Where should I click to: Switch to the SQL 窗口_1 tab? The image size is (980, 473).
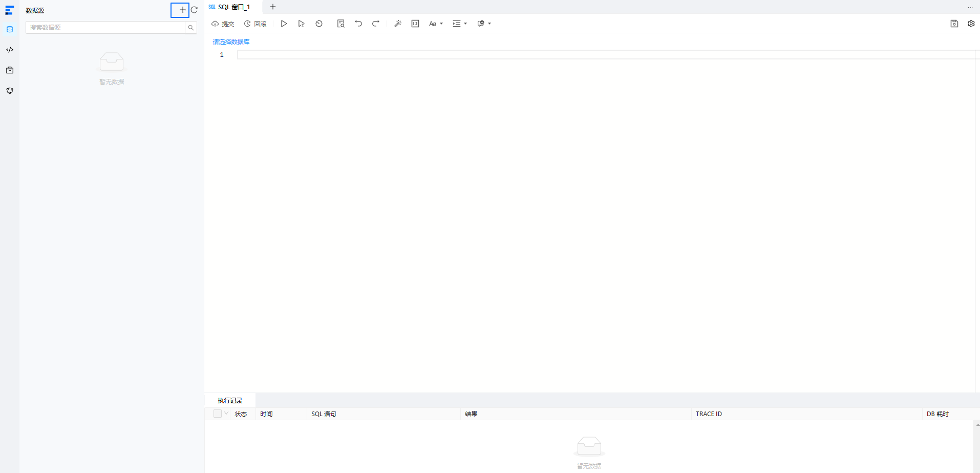click(229, 7)
